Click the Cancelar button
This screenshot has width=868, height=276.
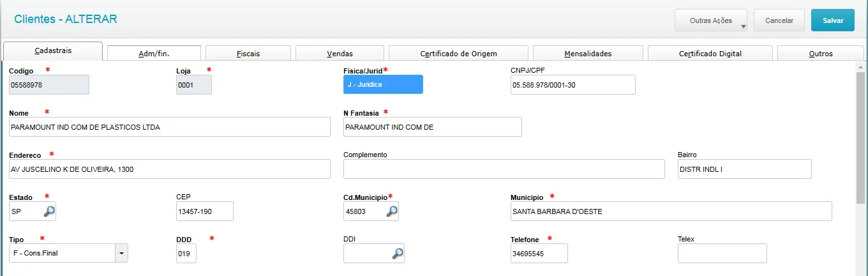point(779,20)
